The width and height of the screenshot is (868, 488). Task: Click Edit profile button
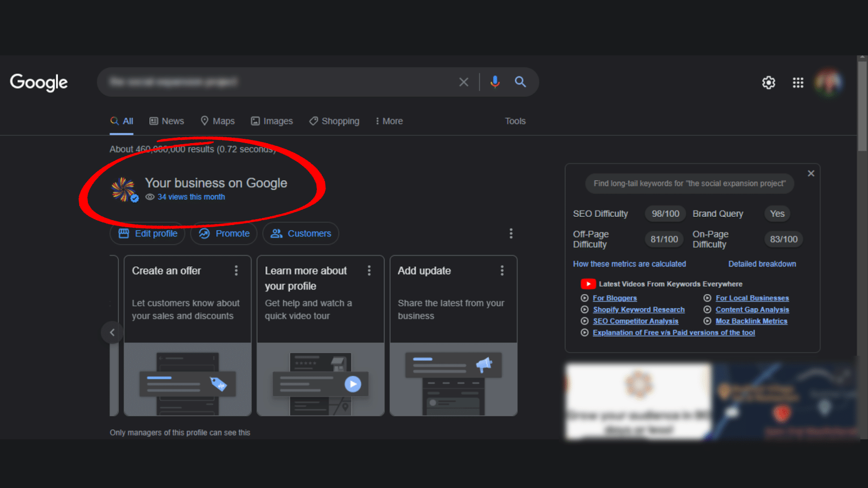click(148, 233)
